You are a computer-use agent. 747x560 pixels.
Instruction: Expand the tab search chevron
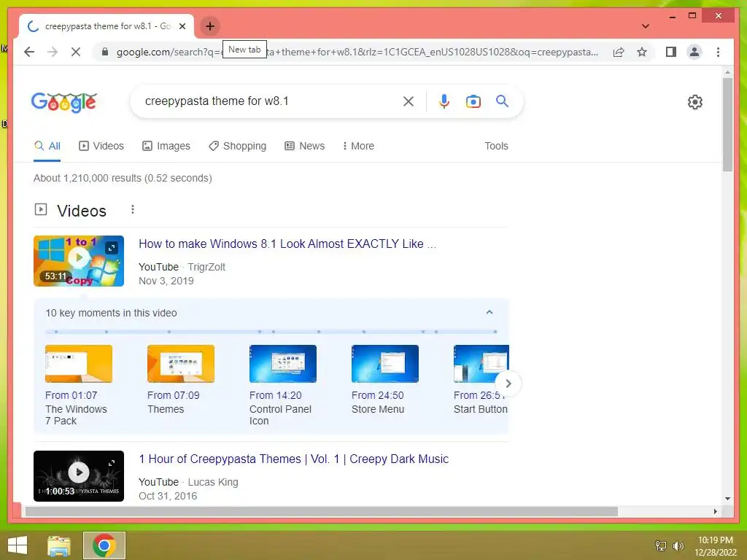click(645, 26)
